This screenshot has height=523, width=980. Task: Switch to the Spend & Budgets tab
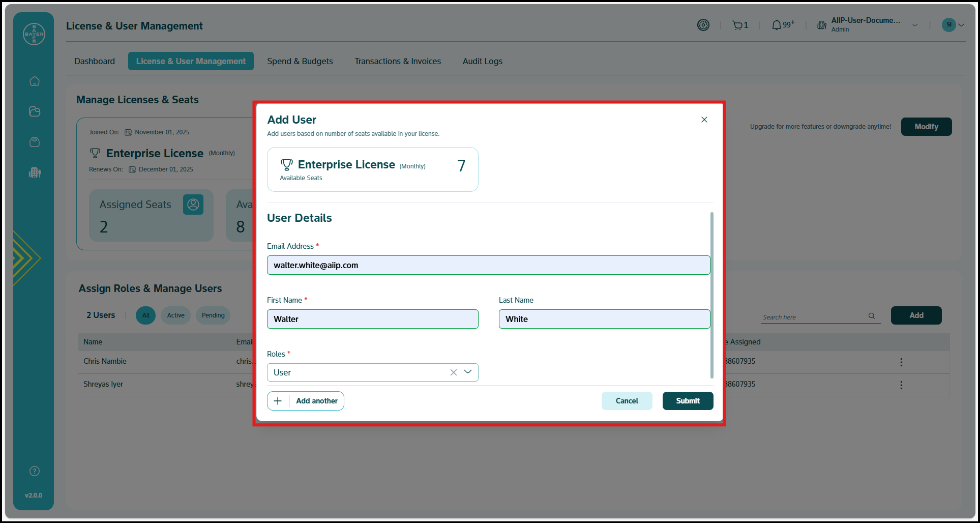(300, 61)
